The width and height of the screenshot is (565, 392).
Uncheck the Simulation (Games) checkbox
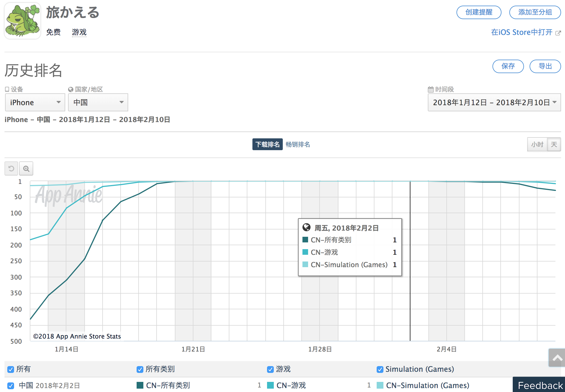tap(380, 370)
